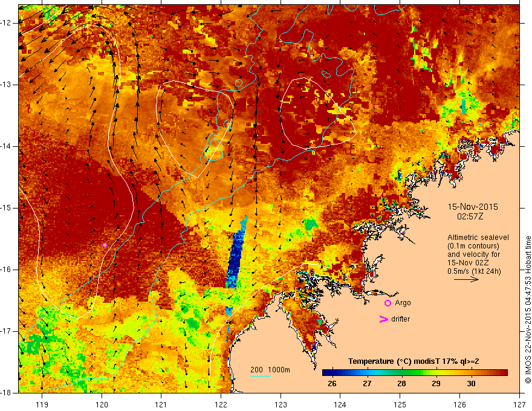Click longitude axis label '120'

102,404
